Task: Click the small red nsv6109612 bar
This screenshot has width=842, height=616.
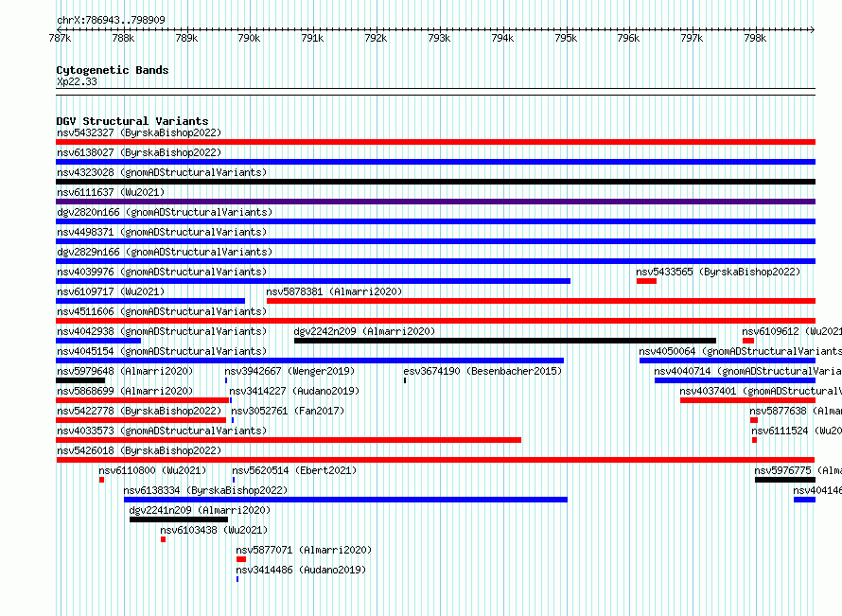Action: click(748, 341)
